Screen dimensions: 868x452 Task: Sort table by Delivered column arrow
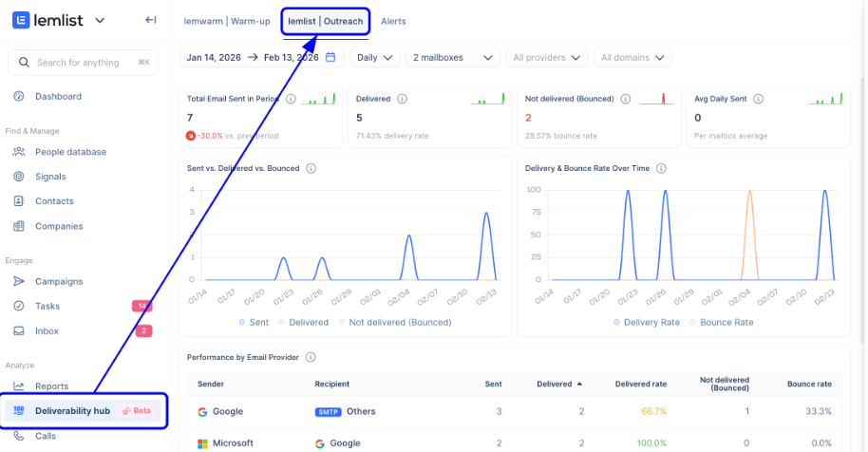[579, 384]
